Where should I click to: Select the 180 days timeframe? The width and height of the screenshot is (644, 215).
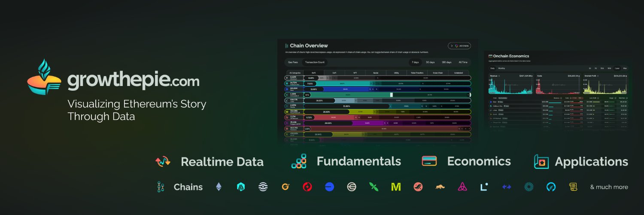(447, 62)
